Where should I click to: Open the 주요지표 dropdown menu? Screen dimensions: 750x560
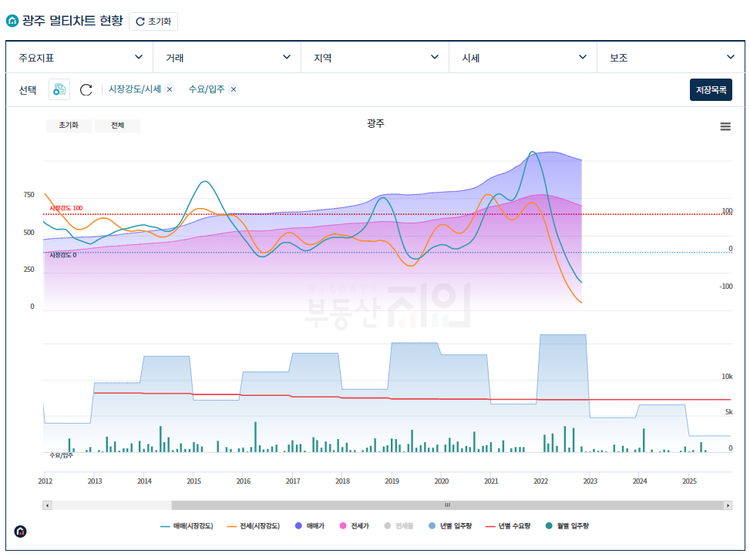click(x=79, y=57)
